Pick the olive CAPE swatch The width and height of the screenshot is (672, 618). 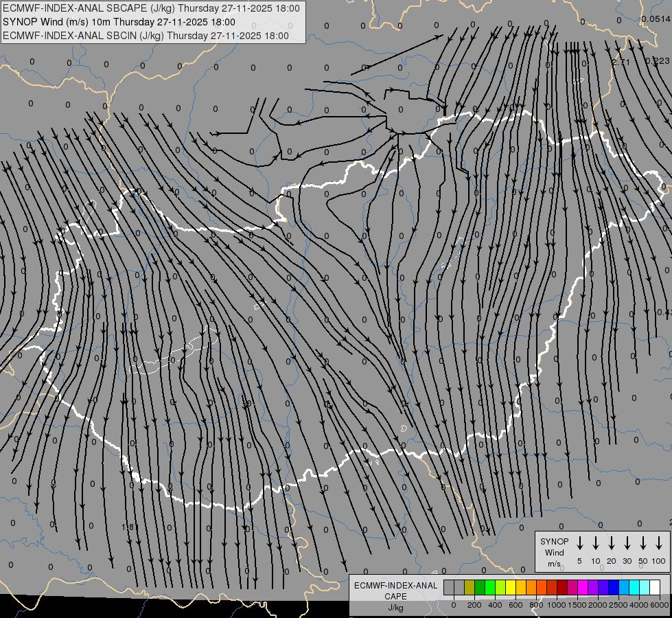tap(470, 587)
